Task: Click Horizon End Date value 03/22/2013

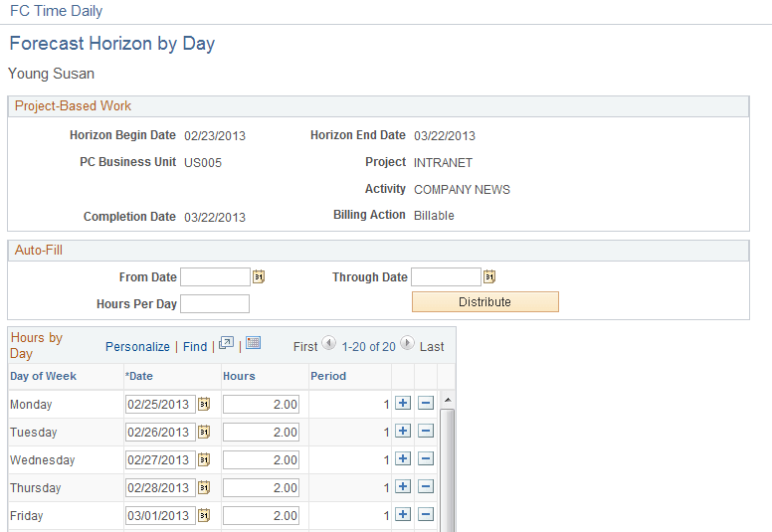Action: coord(445,136)
